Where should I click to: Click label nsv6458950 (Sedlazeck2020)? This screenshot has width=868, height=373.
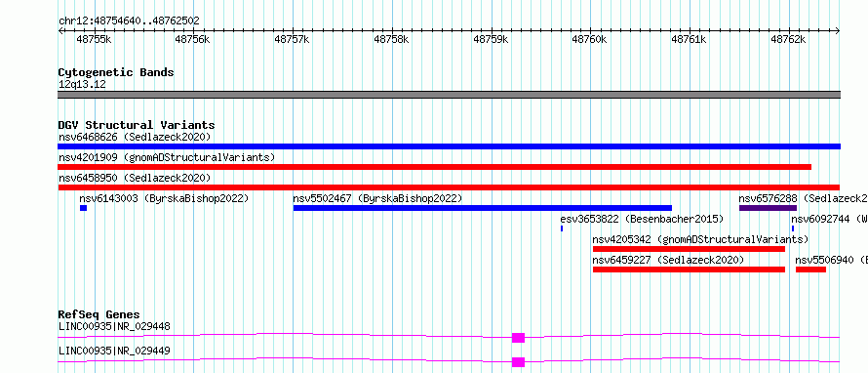(x=135, y=178)
